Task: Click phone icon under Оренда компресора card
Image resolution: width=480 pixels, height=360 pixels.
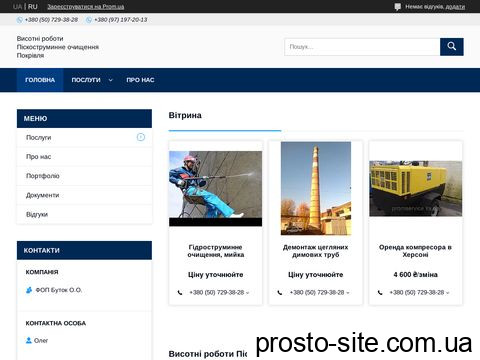Action: click(380, 293)
